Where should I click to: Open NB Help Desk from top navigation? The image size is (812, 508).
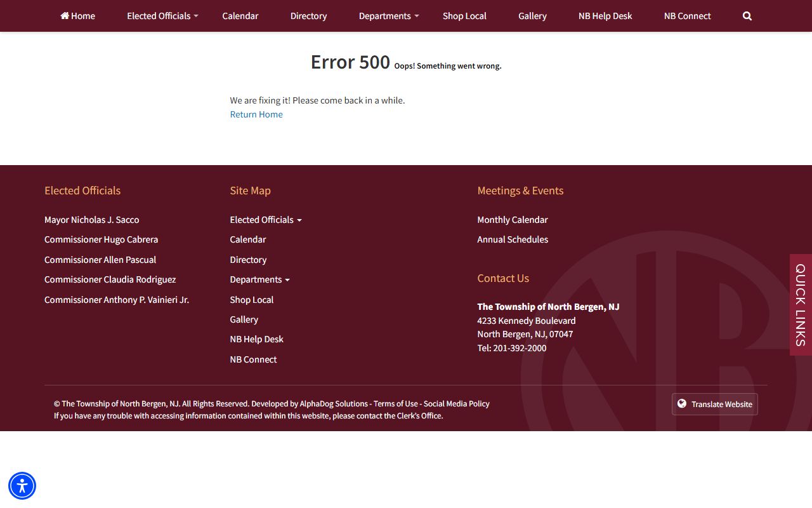(605, 16)
